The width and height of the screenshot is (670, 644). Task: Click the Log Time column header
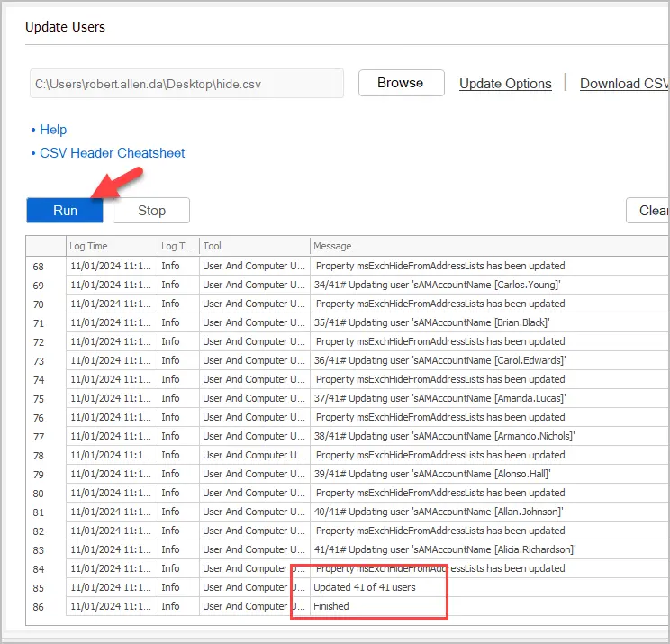click(112, 246)
